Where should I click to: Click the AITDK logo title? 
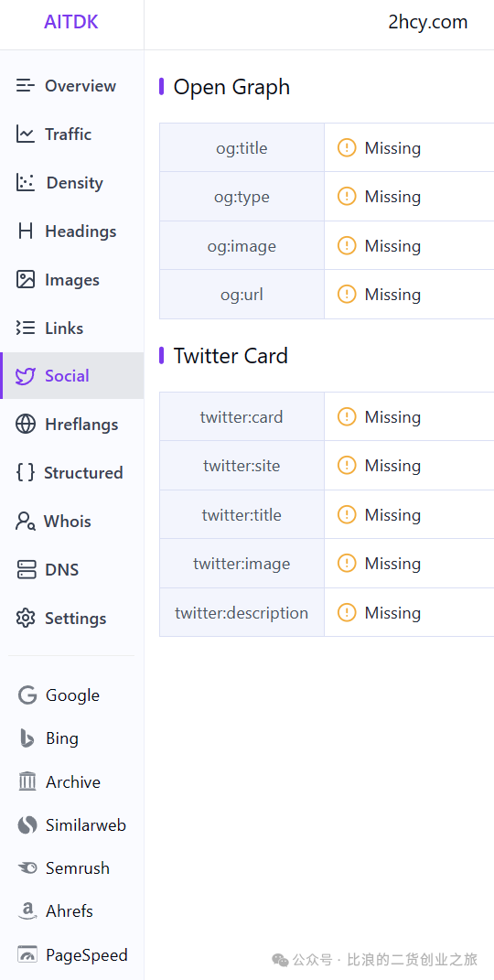(71, 23)
